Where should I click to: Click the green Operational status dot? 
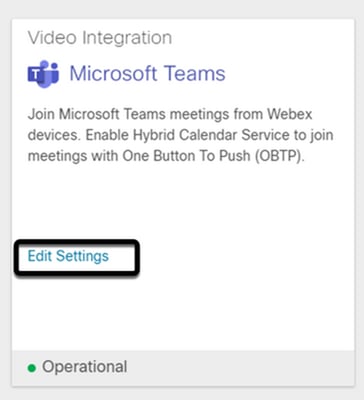click(32, 368)
